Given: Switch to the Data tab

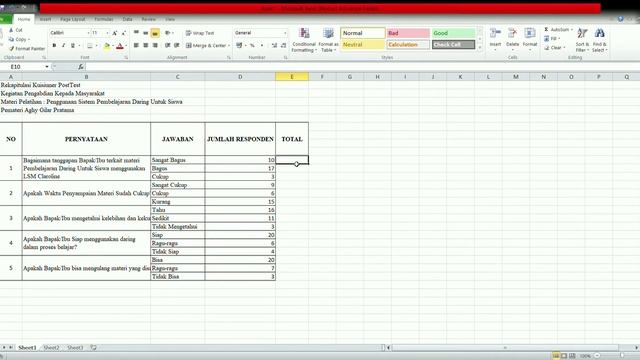Looking at the screenshot, I should click(127, 19).
